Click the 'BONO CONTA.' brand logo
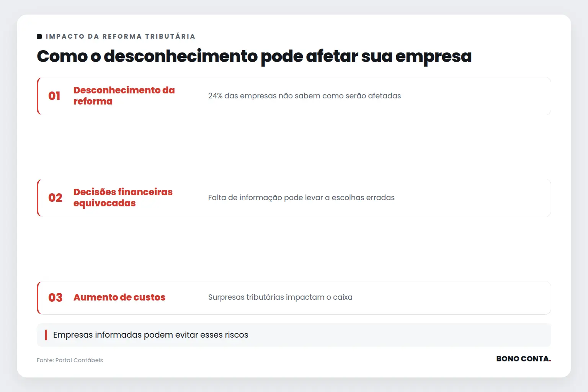Screen dimensions: 588x392 (524, 359)
